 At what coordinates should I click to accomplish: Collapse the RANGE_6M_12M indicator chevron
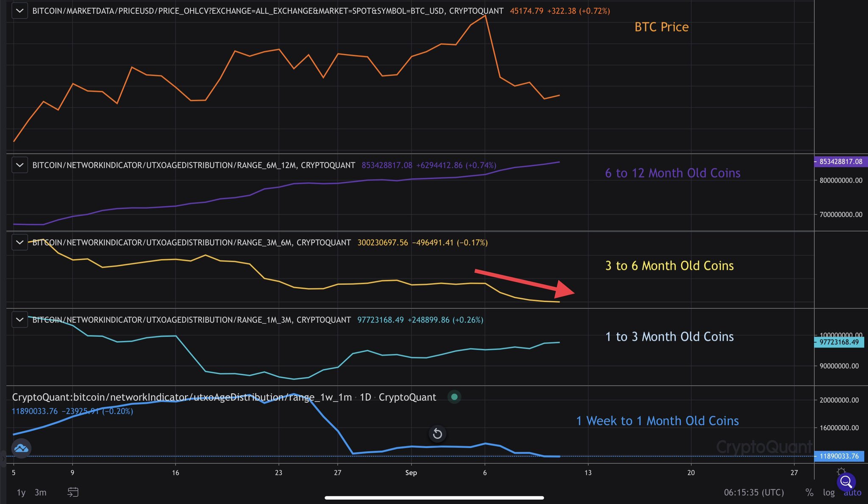[19, 165]
